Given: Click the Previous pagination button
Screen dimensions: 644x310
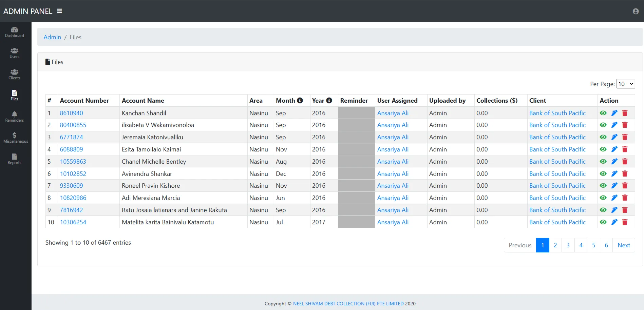Looking at the screenshot, I should 520,245.
